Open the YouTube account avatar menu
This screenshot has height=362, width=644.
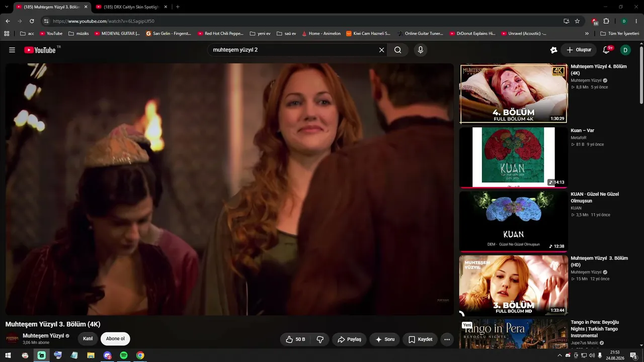(625, 50)
